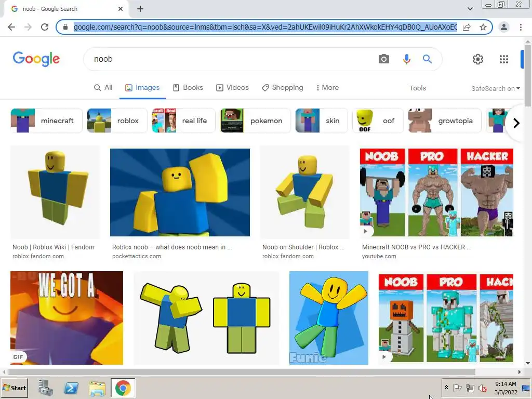
Task: Open File Explorer from the taskbar
Action: [x=97, y=388]
